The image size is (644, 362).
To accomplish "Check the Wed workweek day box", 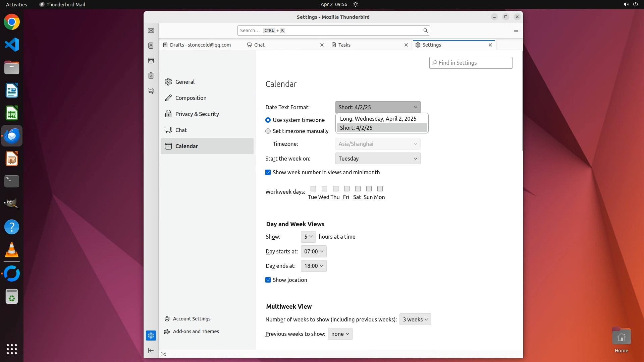I will 324,189.
